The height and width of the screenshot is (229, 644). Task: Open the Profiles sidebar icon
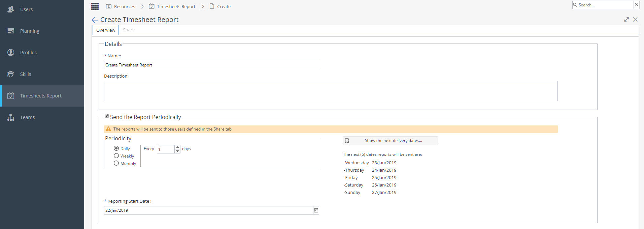[11, 53]
